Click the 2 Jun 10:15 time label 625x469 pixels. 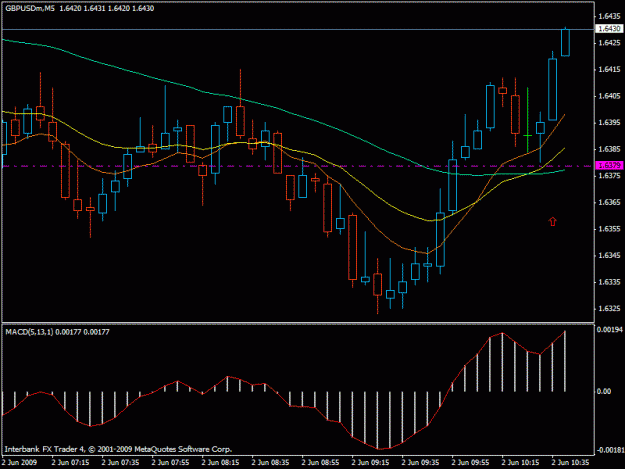pyautogui.click(x=521, y=463)
